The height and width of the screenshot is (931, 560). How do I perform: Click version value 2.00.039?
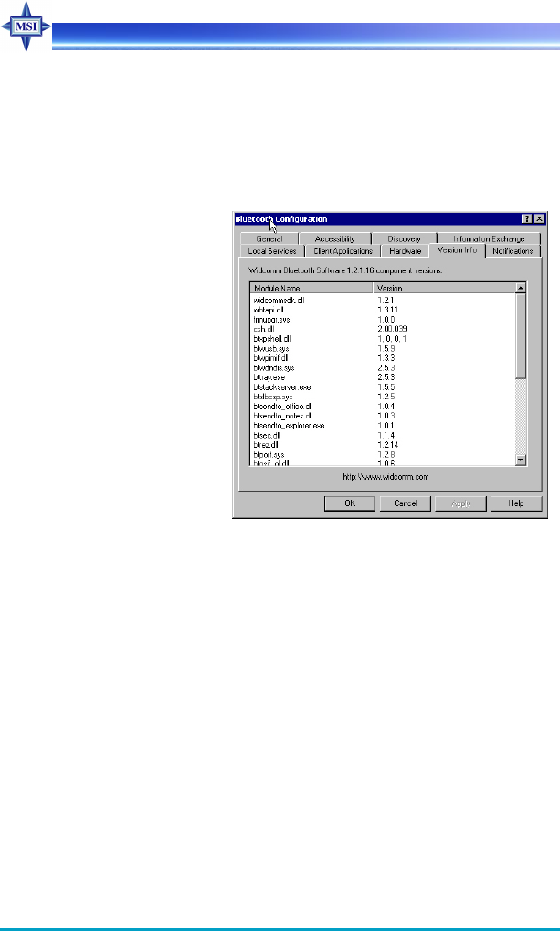(392, 329)
